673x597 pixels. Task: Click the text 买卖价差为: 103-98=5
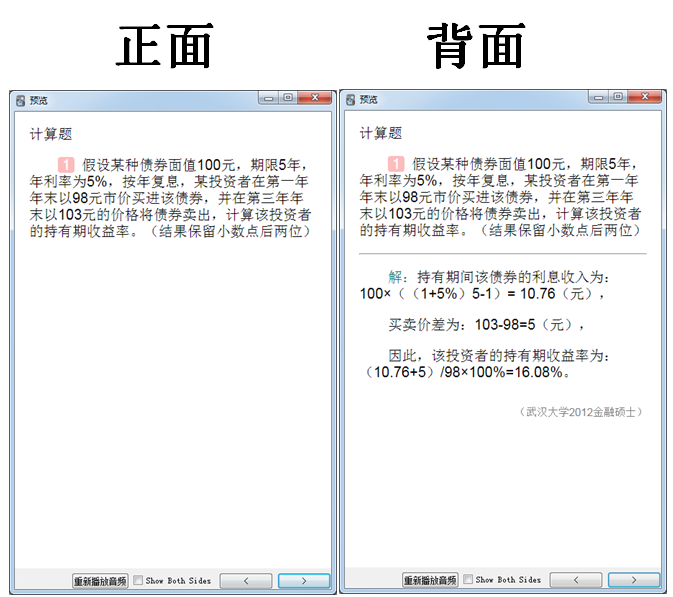(x=462, y=325)
